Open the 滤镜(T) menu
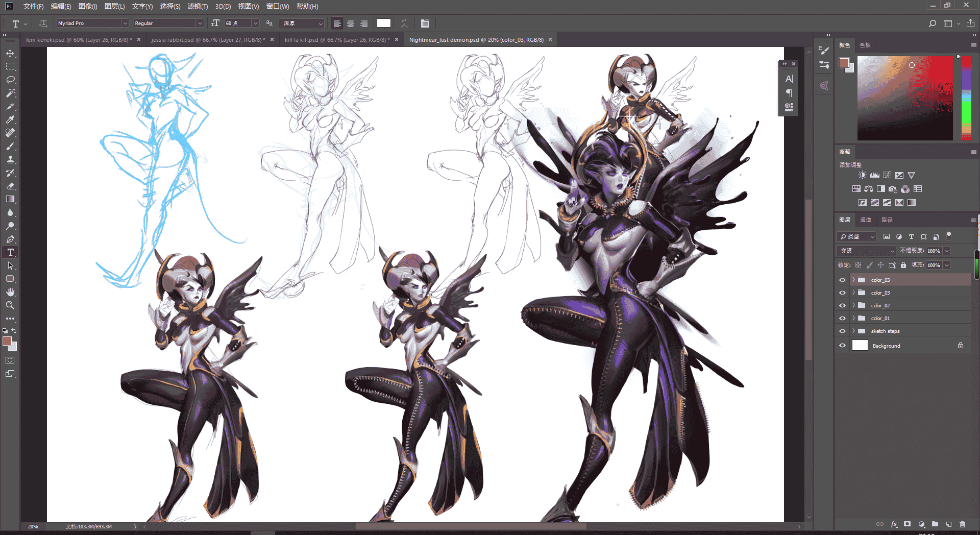This screenshot has height=535, width=980. click(x=198, y=6)
